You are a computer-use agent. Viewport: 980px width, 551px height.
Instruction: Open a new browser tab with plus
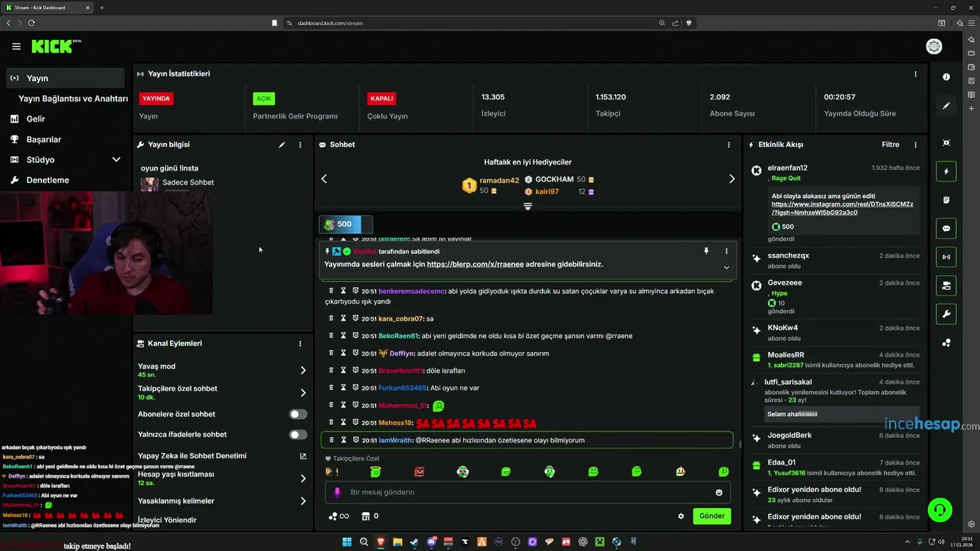(102, 8)
